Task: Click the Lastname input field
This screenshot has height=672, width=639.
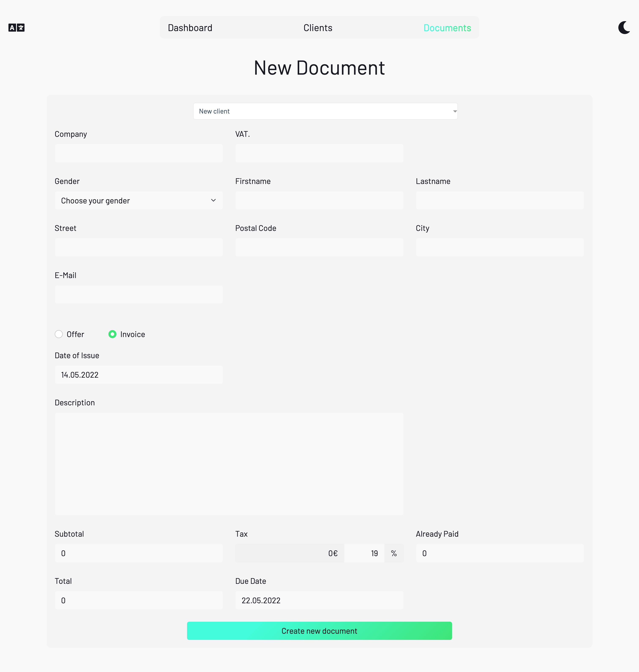Action: coord(500,200)
